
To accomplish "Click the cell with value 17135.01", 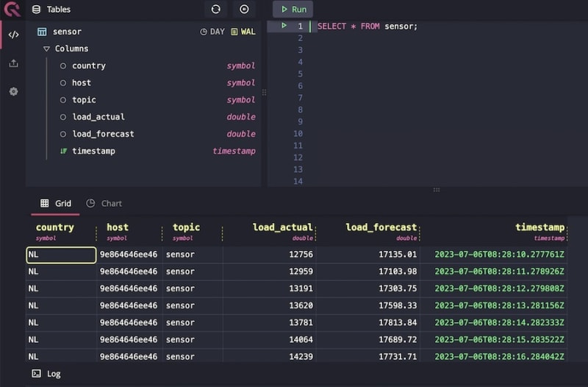I will (368, 255).
